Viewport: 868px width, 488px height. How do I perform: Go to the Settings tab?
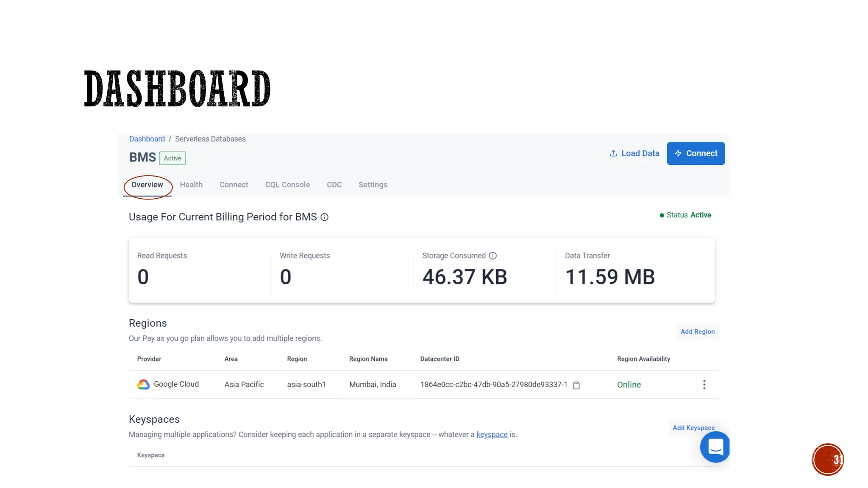pyautogui.click(x=373, y=185)
